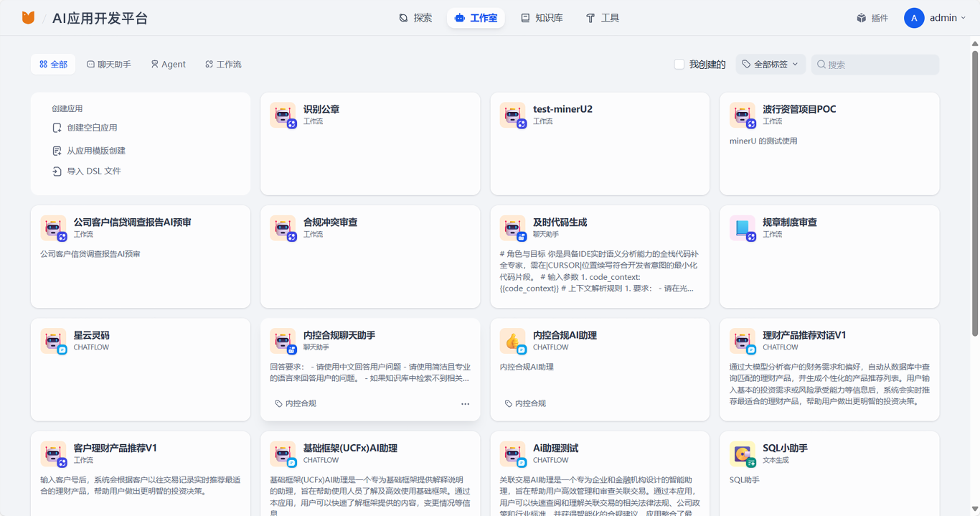Click the 内控合规 tag on 内控合规AI助理 card
980x516 pixels.
(x=526, y=403)
